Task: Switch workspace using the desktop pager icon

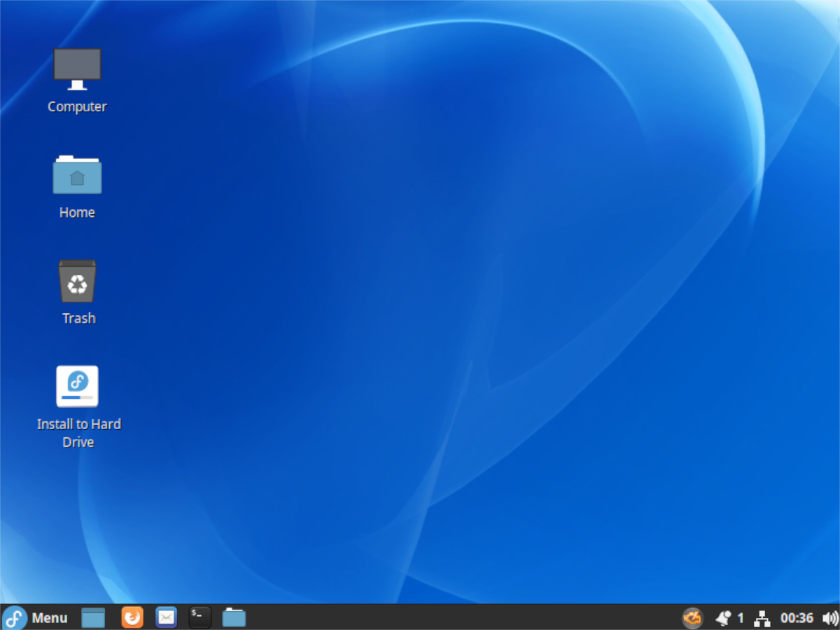Action: point(93,617)
